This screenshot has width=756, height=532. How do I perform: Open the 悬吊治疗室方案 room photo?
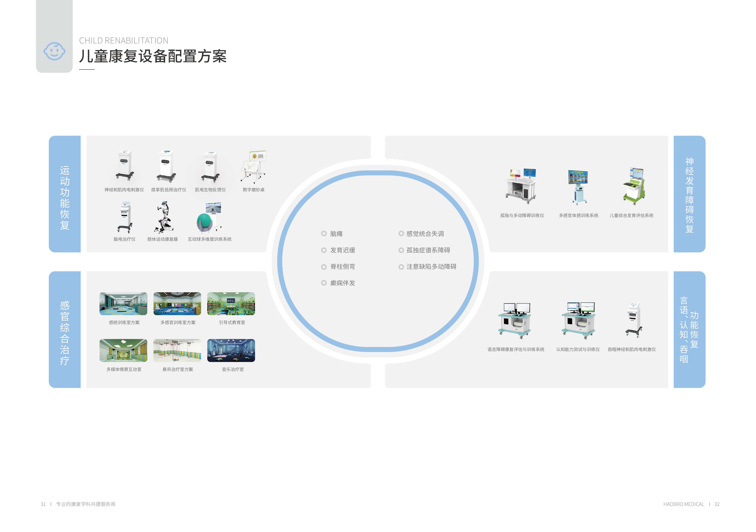coord(177,350)
